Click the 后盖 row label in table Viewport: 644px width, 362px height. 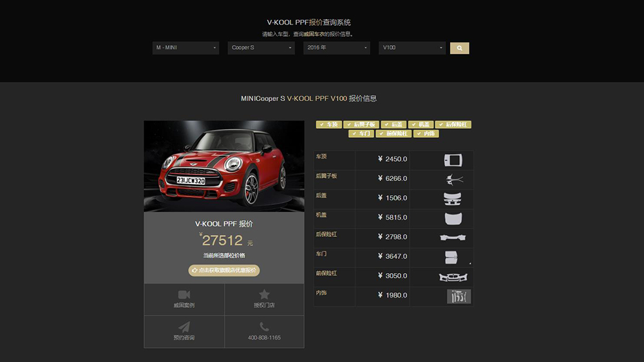click(x=321, y=196)
